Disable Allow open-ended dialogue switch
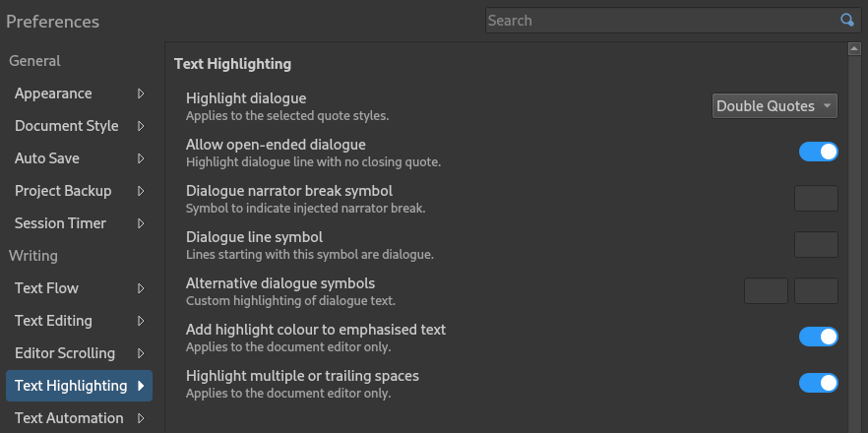Screen dimensions: 868x433 818,152
